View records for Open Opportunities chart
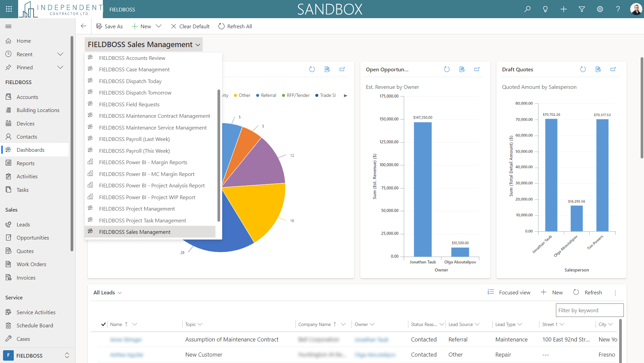The image size is (644, 363). tap(462, 69)
